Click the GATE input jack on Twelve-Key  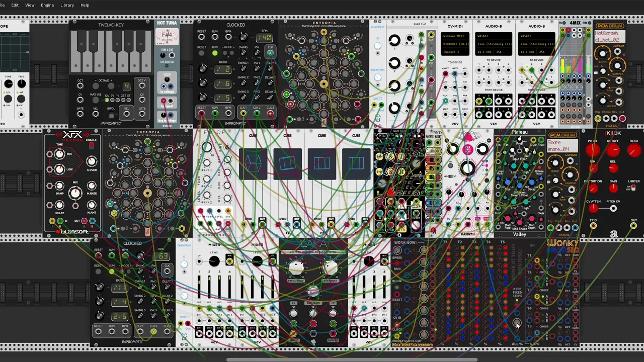click(x=80, y=114)
